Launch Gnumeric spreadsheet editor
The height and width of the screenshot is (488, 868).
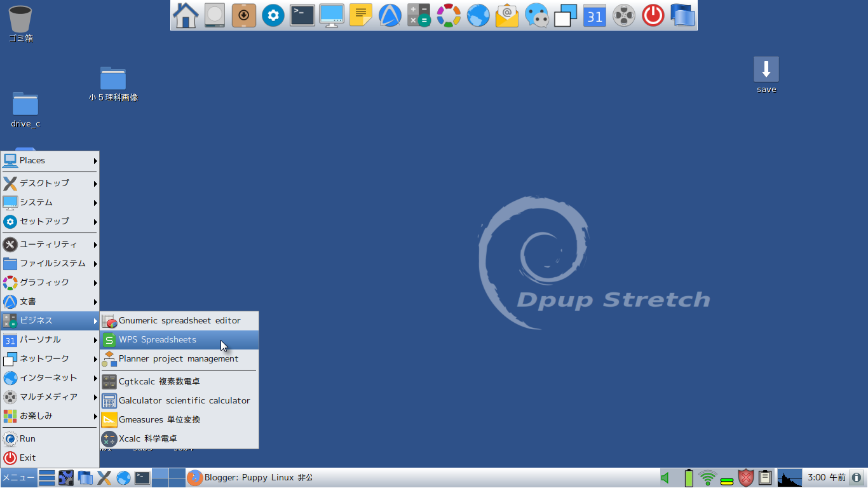[179, 321]
